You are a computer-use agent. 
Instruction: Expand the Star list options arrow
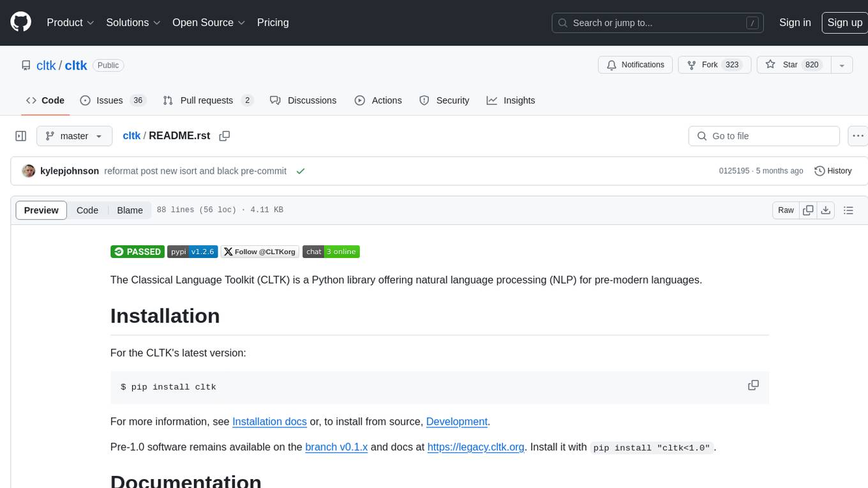click(841, 65)
